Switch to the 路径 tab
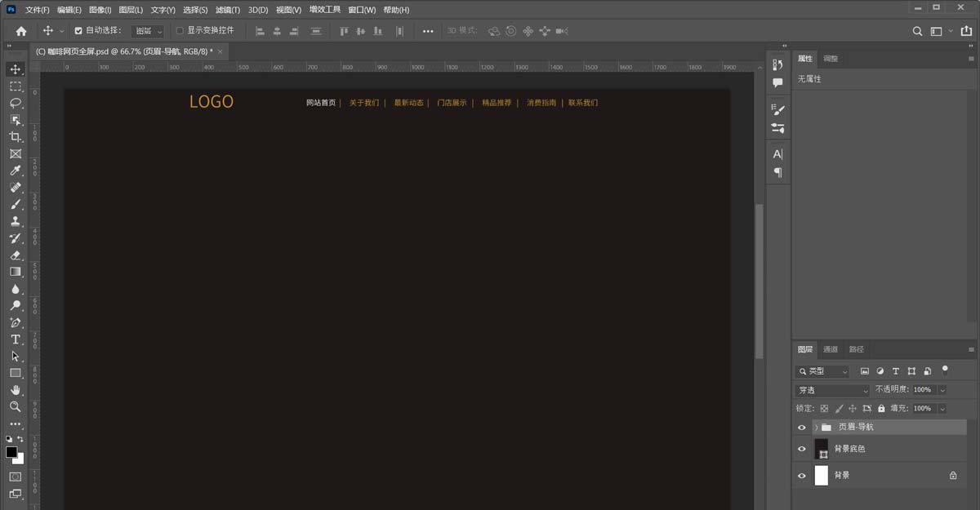 point(856,349)
